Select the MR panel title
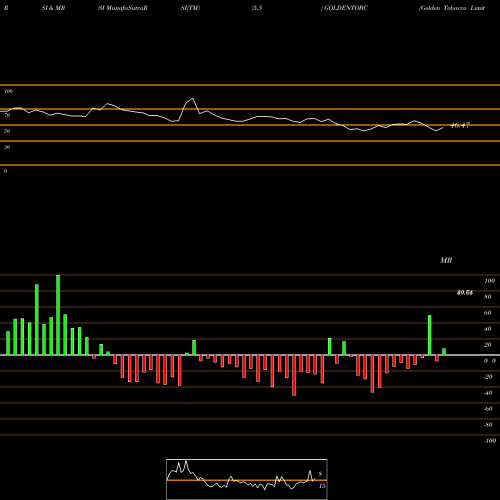The width and height of the screenshot is (500, 500). pyautogui.click(x=446, y=260)
